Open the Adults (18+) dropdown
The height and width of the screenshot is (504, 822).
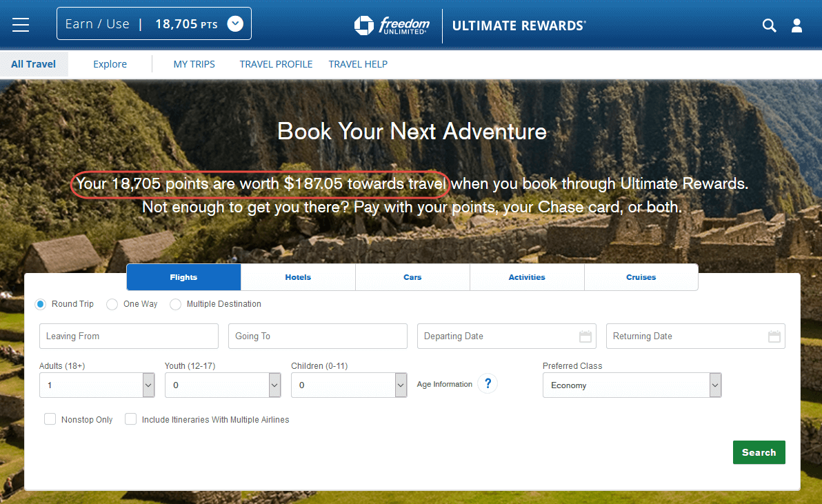coord(97,385)
